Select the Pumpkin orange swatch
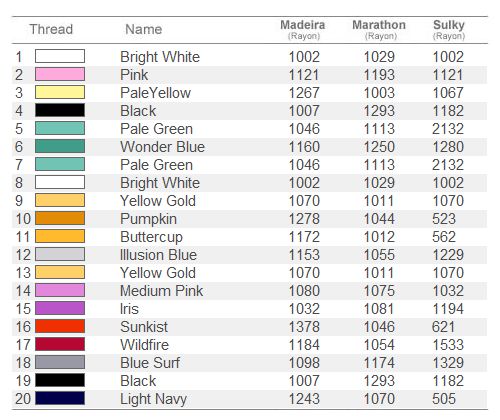 coord(60,218)
